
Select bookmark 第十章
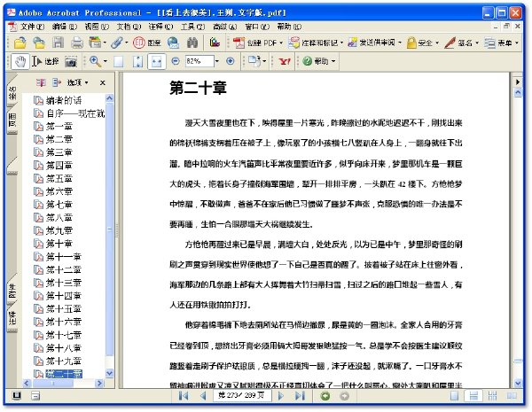[59, 244]
